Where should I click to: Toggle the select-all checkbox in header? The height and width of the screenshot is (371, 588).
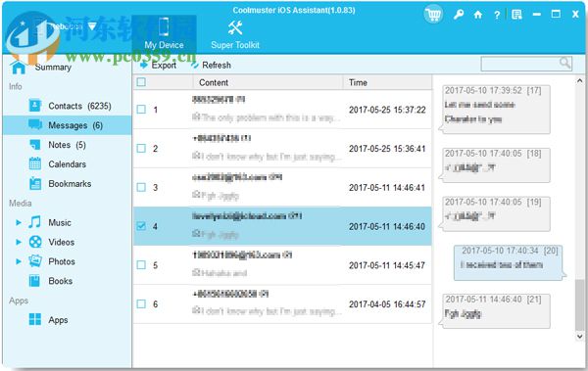coord(141,82)
